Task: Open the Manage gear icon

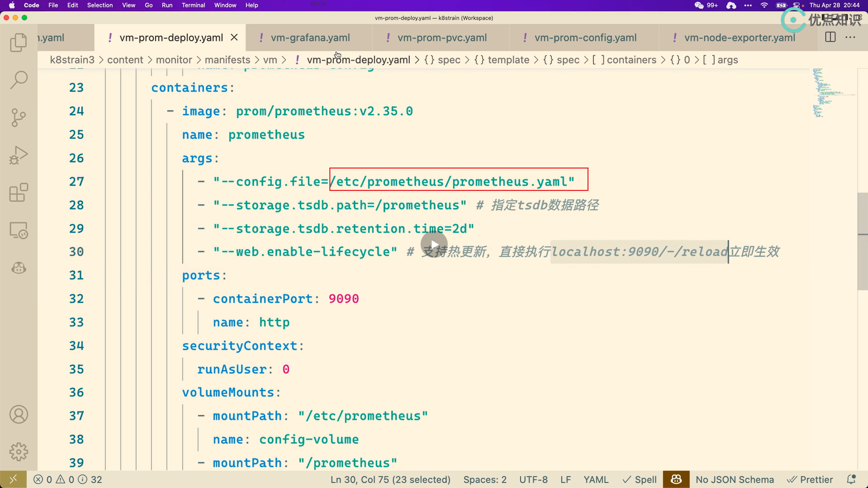Action: (18, 452)
